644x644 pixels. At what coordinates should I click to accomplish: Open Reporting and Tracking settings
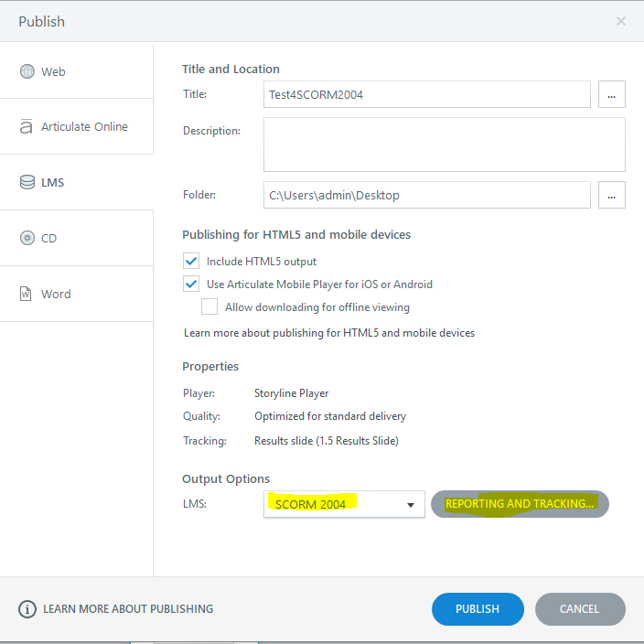[520, 504]
